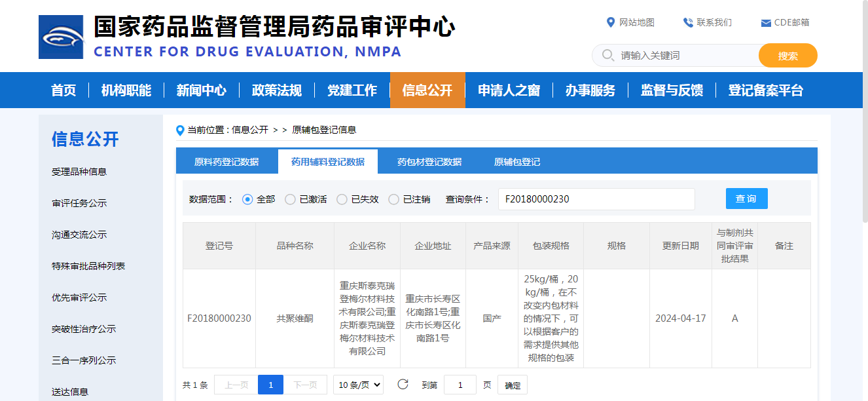Image resolution: width=868 pixels, height=401 pixels.
Task: Click the 查询 search button
Action: pos(746,199)
